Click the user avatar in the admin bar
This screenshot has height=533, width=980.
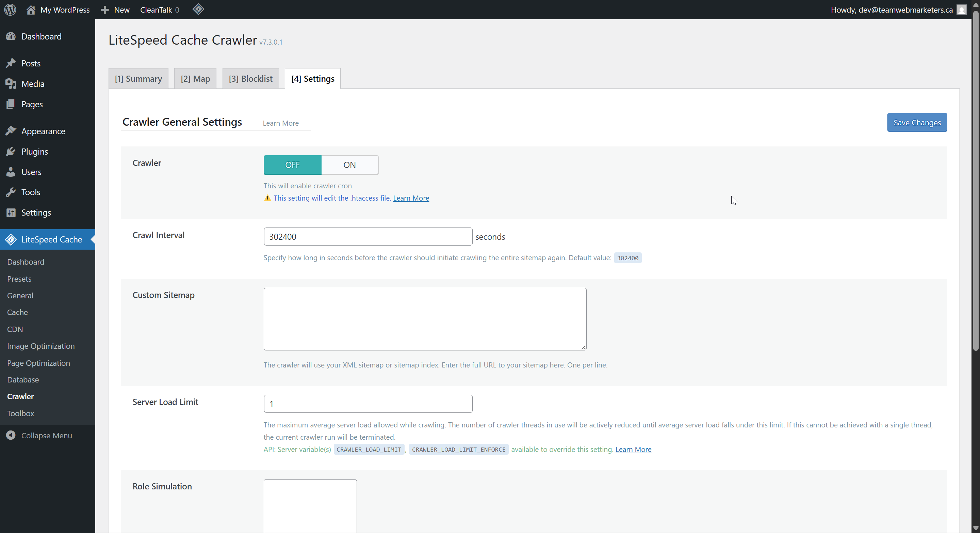[961, 10]
